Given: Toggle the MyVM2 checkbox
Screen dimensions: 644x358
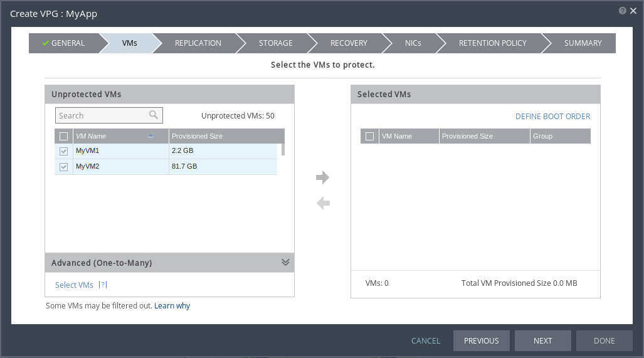Looking at the screenshot, I should coord(63,167).
